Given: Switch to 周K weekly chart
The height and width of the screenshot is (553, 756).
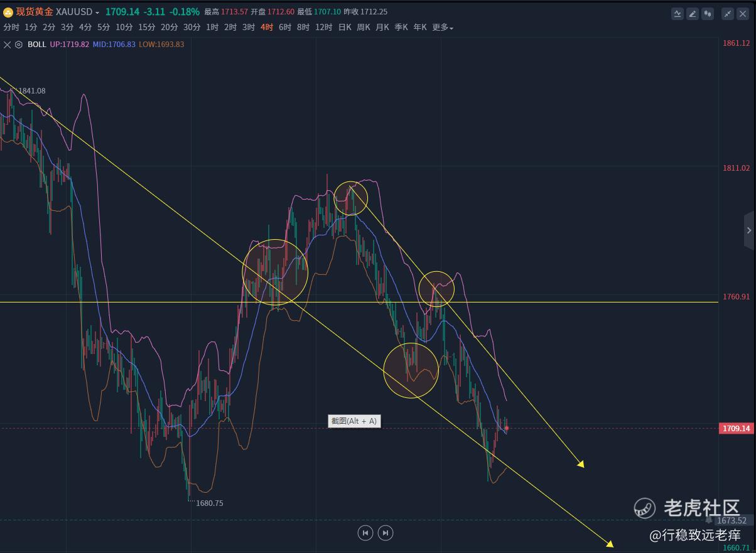Looking at the screenshot, I should [364, 28].
